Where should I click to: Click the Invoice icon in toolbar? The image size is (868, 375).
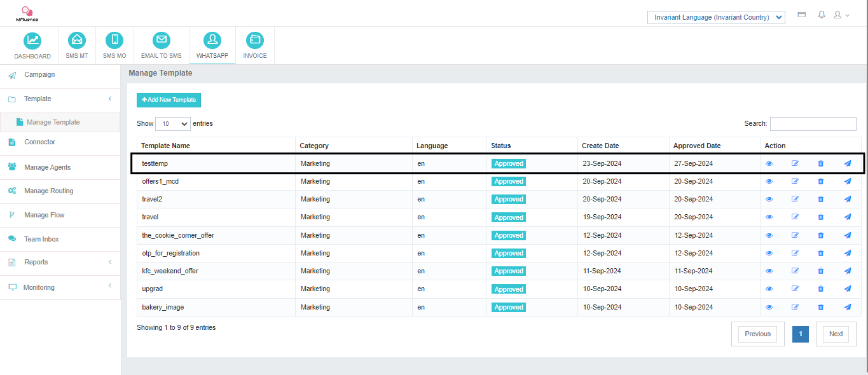click(255, 41)
